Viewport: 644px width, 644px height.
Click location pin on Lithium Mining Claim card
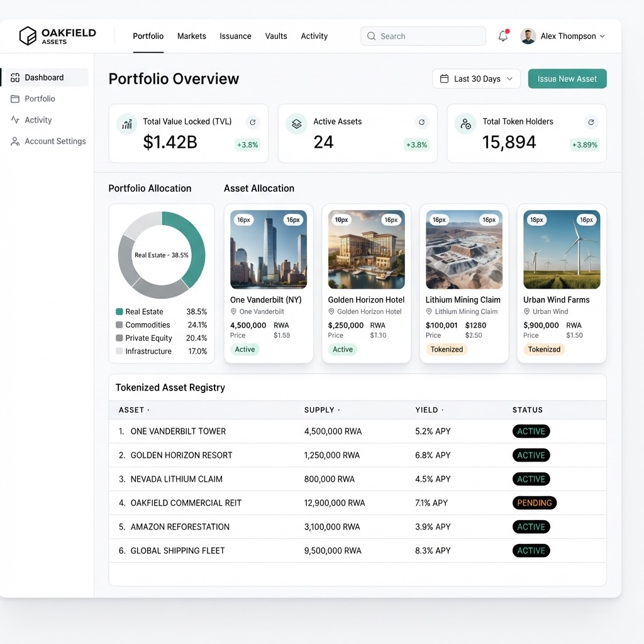click(x=429, y=311)
